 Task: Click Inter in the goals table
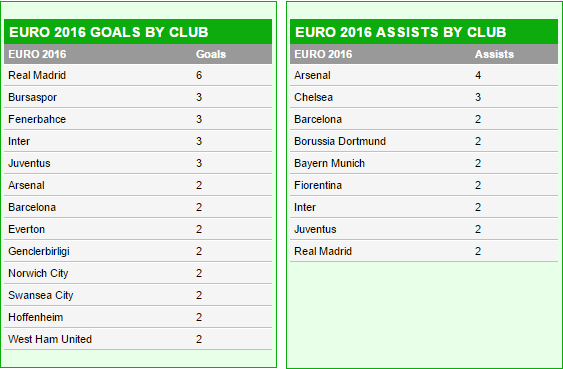pos(19,141)
